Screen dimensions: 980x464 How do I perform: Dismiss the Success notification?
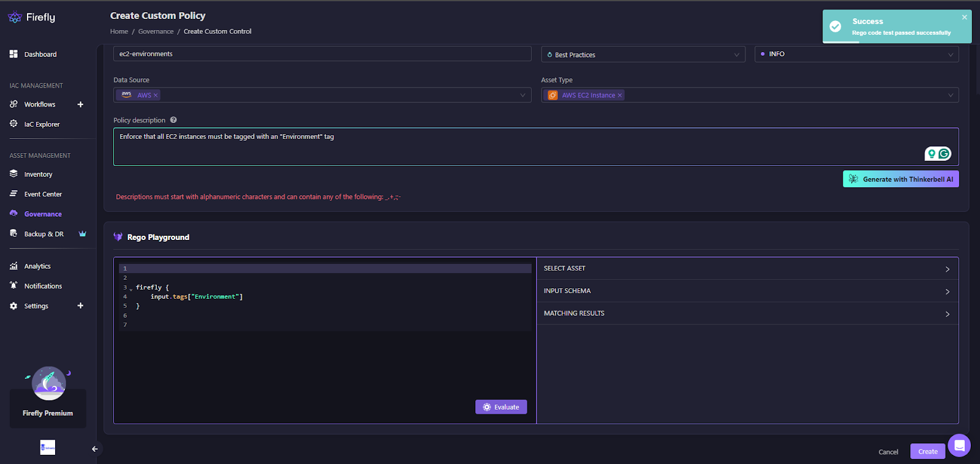(x=965, y=17)
